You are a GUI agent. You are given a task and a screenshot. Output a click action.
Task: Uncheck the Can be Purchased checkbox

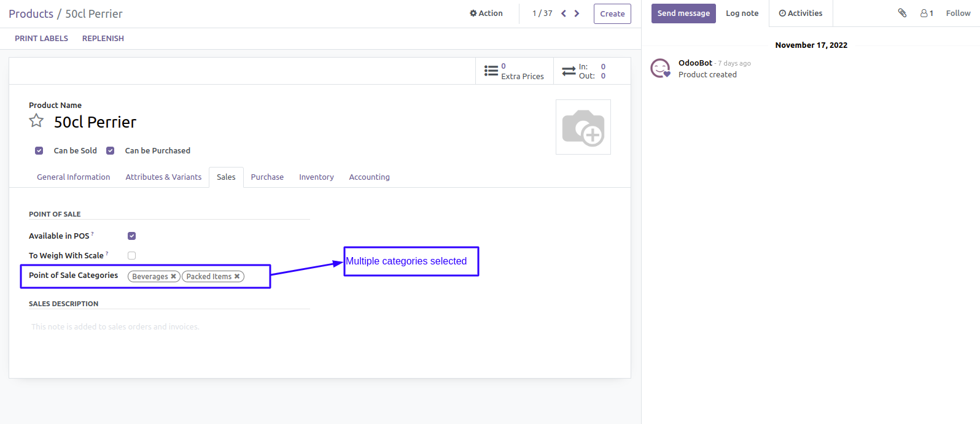coord(111,150)
